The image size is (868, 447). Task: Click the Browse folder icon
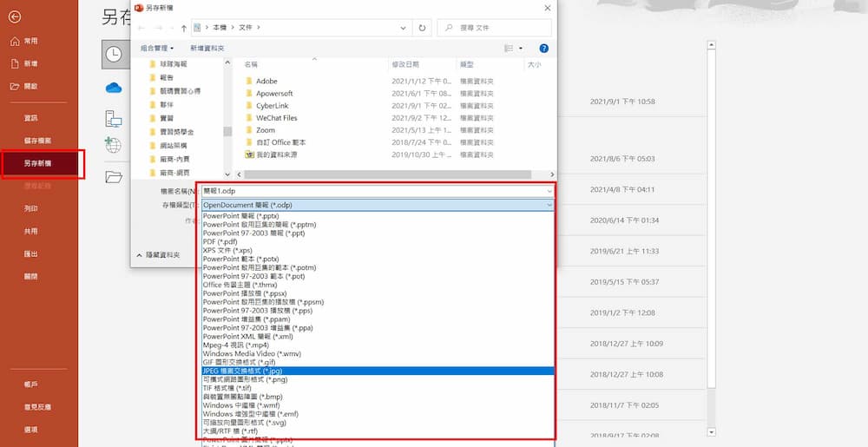114,177
